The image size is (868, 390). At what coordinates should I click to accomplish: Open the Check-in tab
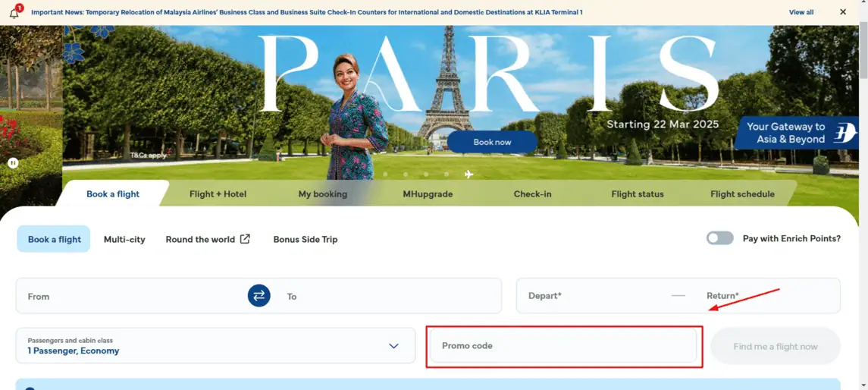[532, 194]
